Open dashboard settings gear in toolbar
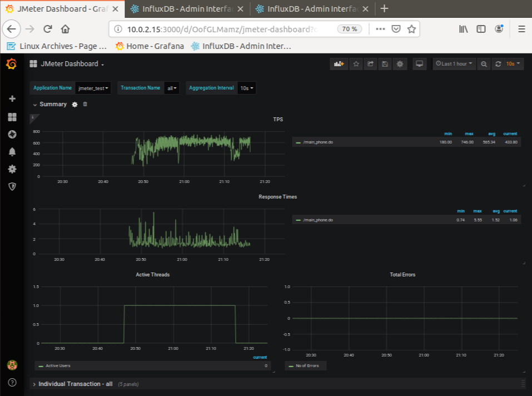 pyautogui.click(x=400, y=64)
